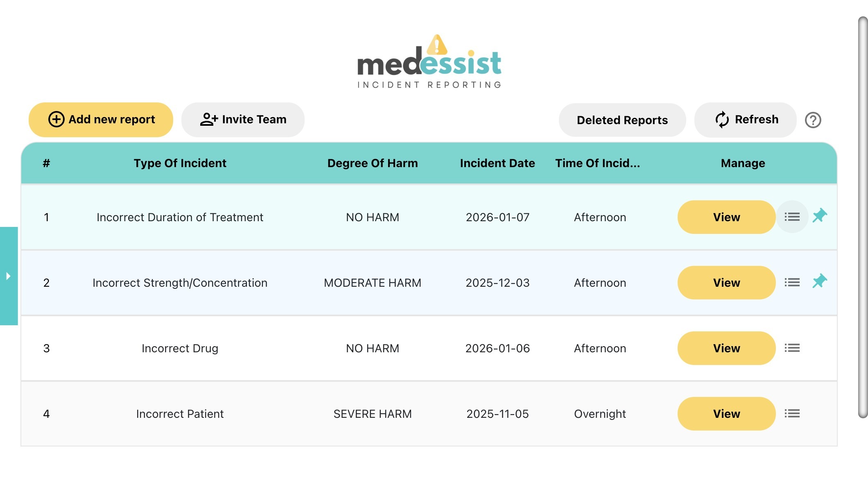Sort by Incident Date column header
Screen dimensions: 868x485
pos(497,163)
